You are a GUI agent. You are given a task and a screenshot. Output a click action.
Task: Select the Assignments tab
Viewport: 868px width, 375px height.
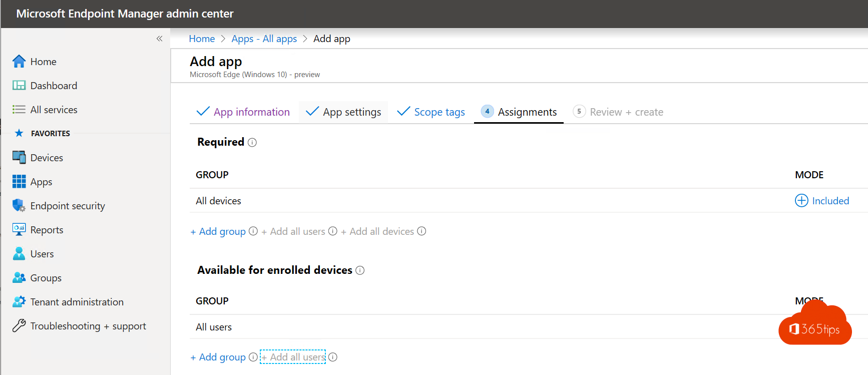click(x=519, y=112)
